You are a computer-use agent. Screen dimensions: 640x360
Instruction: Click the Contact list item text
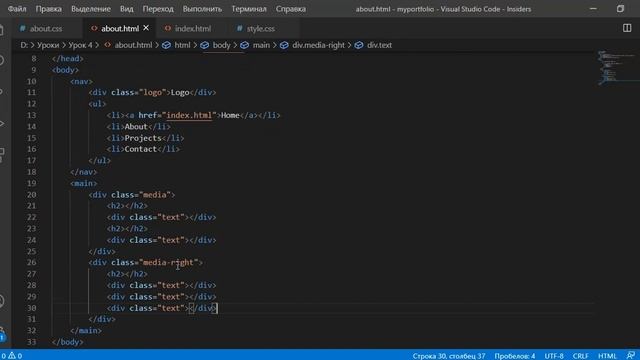coord(140,149)
